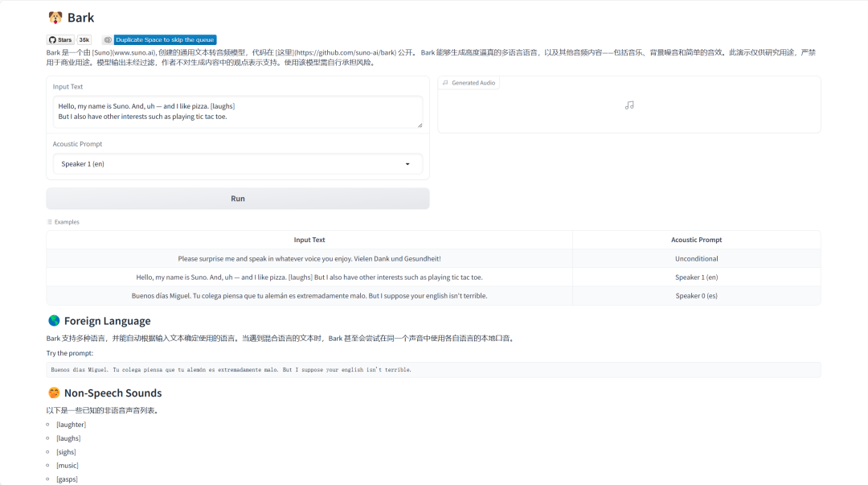Choose the Speaker 1 (en) example cell

pos(696,277)
